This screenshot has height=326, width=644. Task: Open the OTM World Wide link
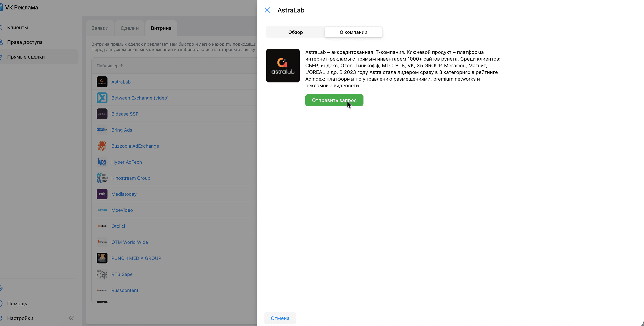130,242
